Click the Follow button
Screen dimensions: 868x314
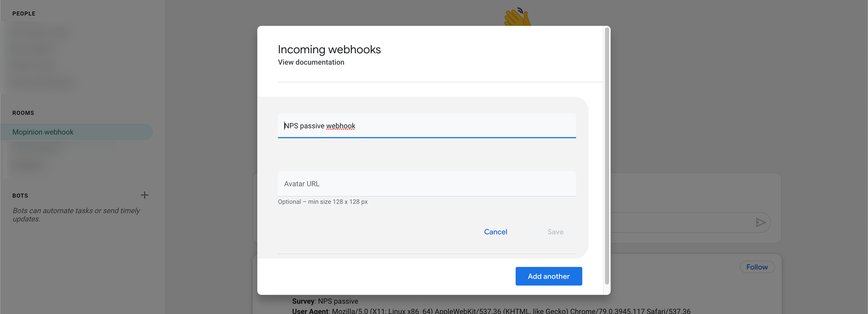757,267
